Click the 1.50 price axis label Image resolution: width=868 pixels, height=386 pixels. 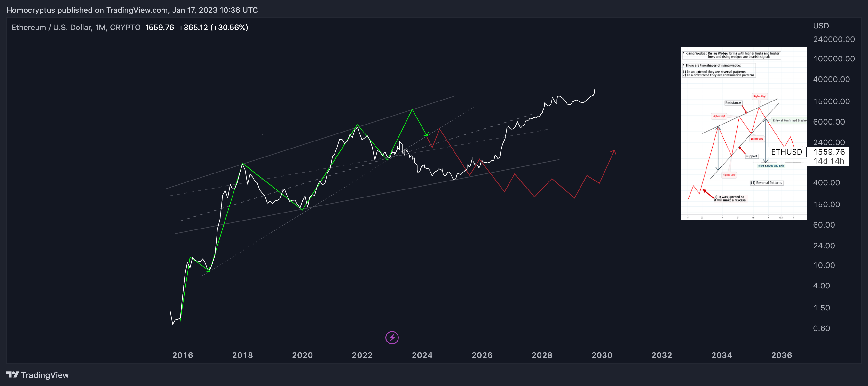click(x=822, y=308)
